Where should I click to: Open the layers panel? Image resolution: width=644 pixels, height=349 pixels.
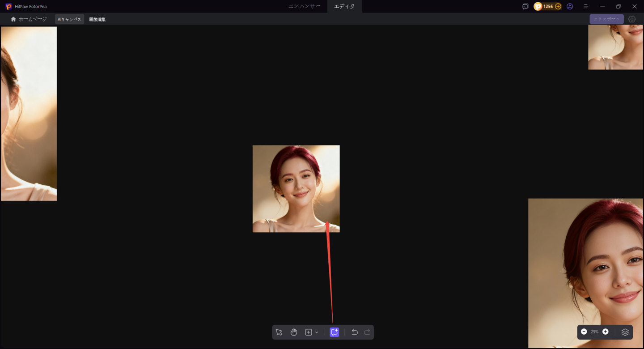[x=625, y=332]
